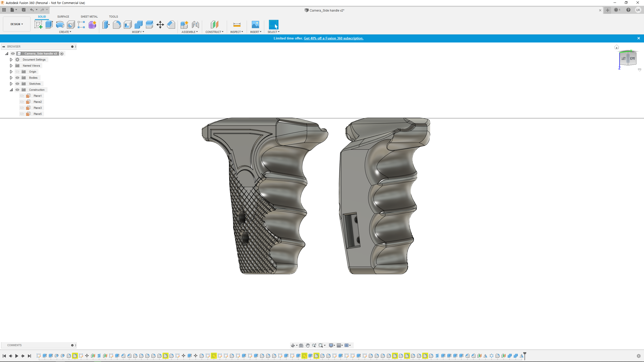Open the SHEET METAL tab
The image size is (644, 362).
click(89, 17)
